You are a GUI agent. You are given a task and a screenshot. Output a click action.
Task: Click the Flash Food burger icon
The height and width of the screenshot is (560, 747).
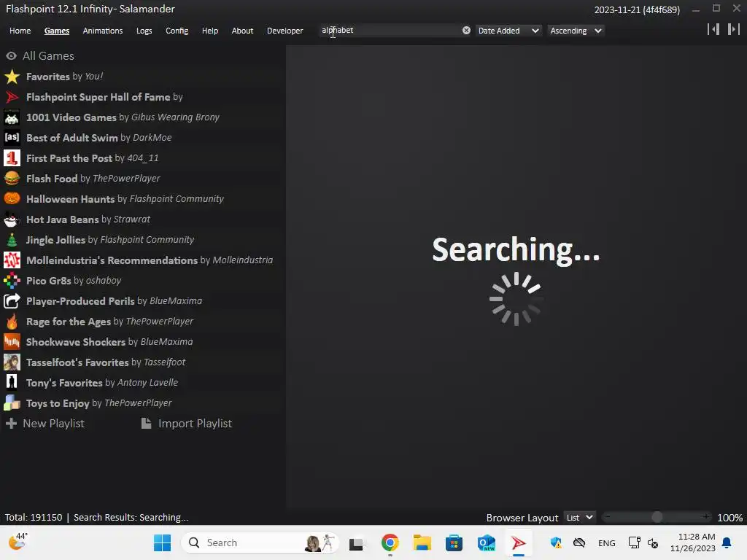[12, 179]
